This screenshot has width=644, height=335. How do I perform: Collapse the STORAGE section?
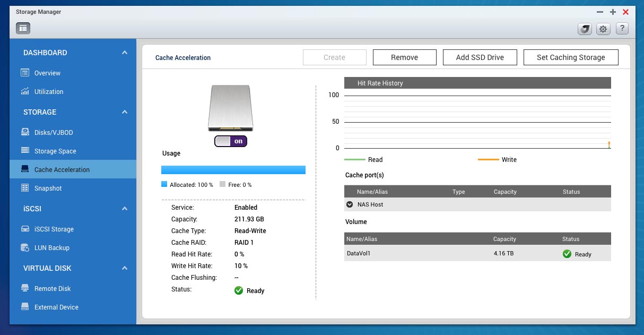click(x=125, y=112)
